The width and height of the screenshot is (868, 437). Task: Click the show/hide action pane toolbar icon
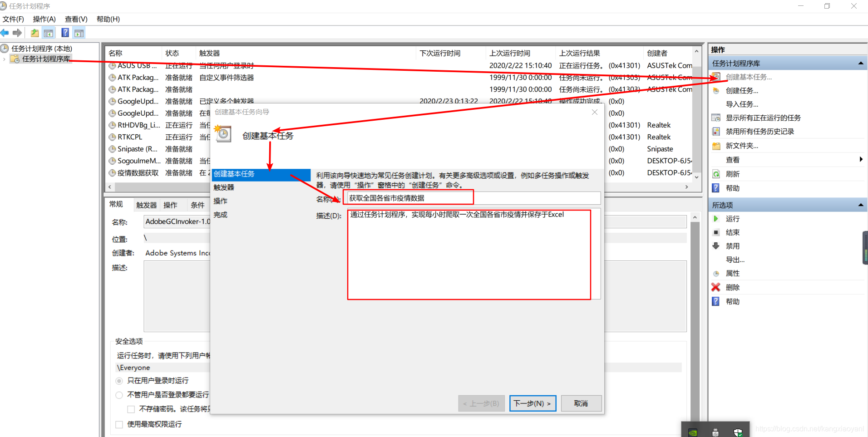point(79,33)
